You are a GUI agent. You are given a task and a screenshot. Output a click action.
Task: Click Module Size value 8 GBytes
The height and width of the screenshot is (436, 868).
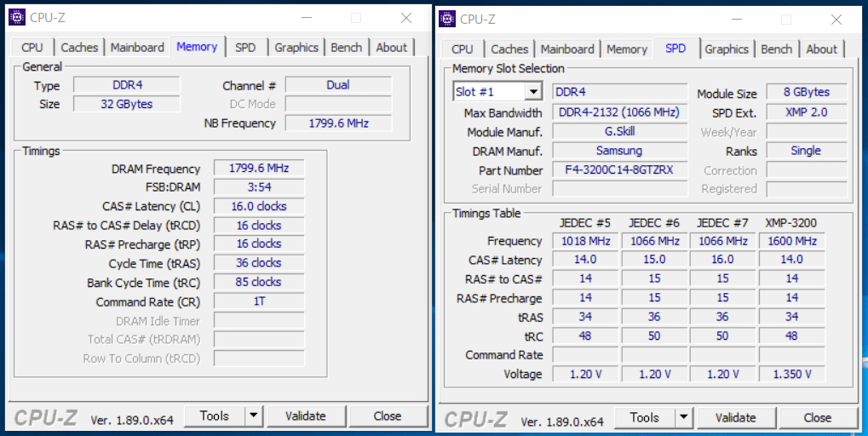807,92
